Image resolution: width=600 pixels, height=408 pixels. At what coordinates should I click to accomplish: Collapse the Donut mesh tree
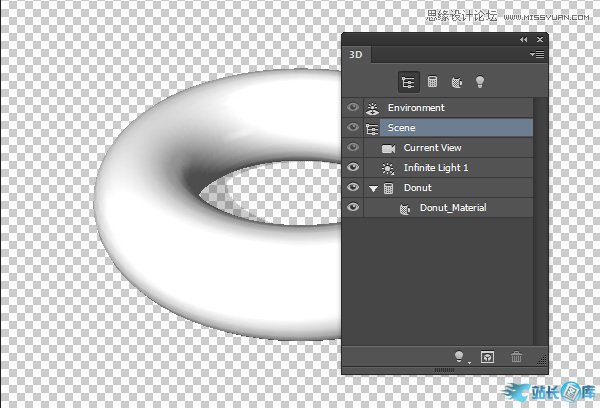[373, 188]
